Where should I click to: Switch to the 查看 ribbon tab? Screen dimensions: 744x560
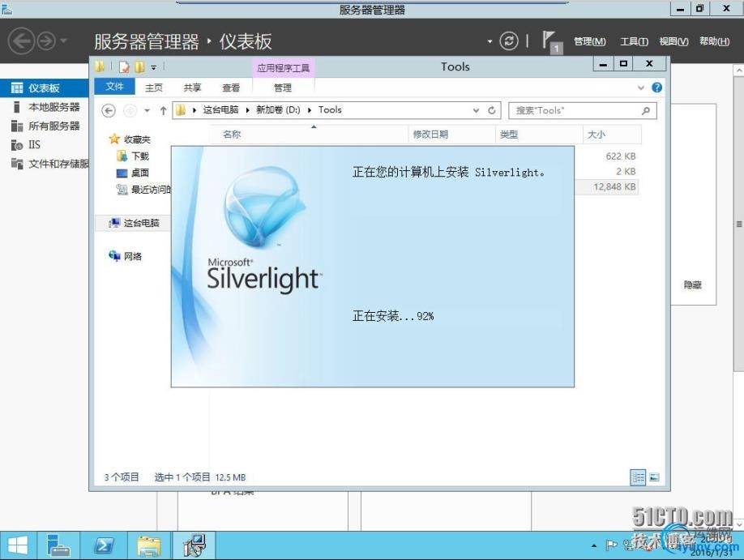pyautogui.click(x=231, y=88)
